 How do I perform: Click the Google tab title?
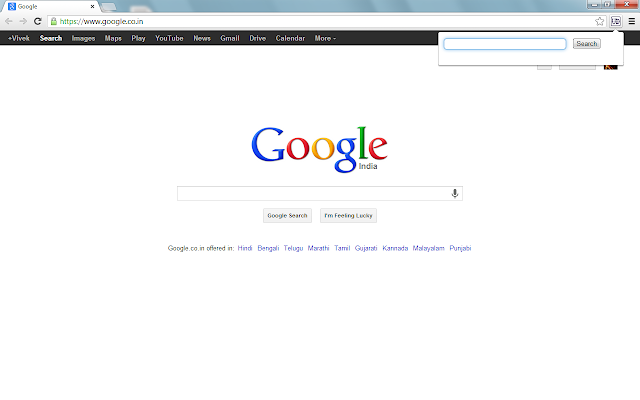tap(27, 7)
